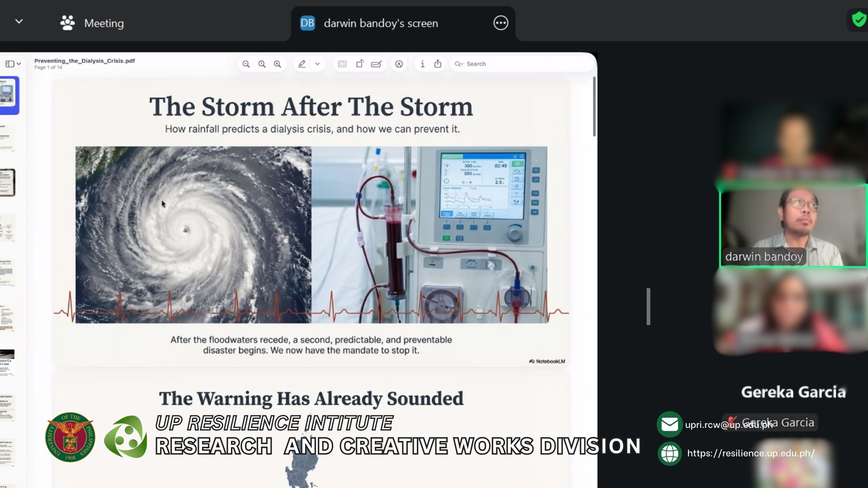The image size is (868, 488).
Task: Open the highlight color dropdown arrow
Action: 317,64
